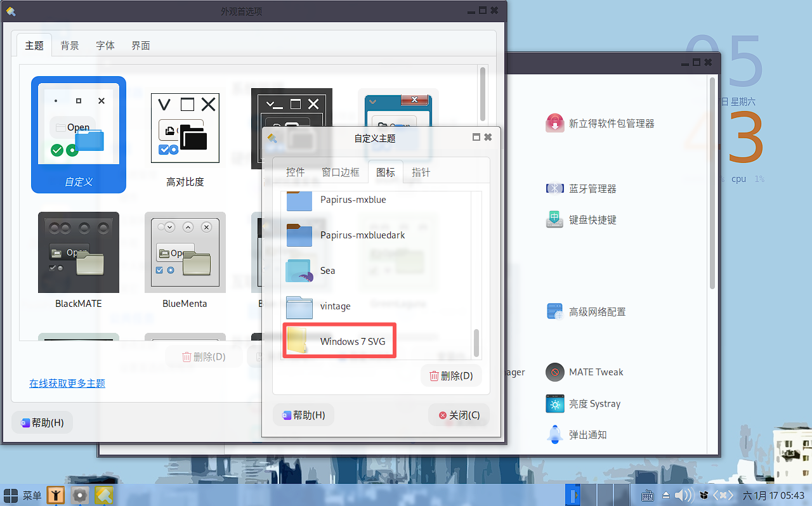
Task: Select the Papirus-mxblue row
Action: 377,200
